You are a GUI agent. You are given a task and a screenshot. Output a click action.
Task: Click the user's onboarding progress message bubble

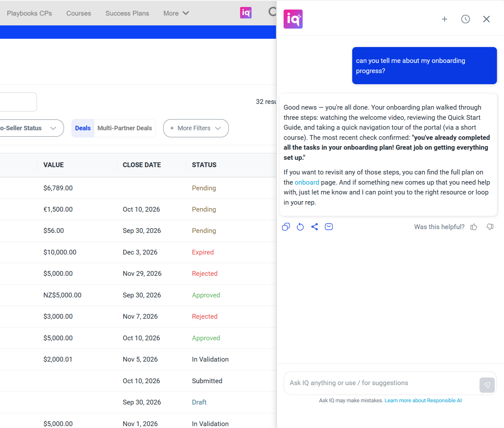point(424,66)
